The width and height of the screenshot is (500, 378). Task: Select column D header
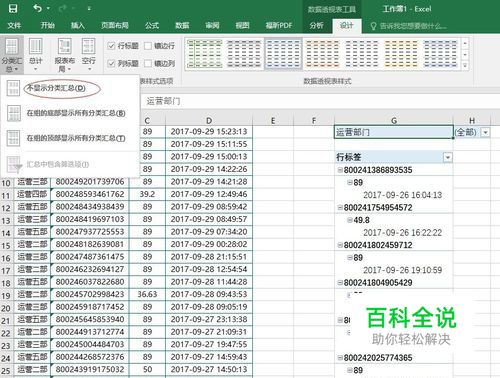(x=209, y=120)
